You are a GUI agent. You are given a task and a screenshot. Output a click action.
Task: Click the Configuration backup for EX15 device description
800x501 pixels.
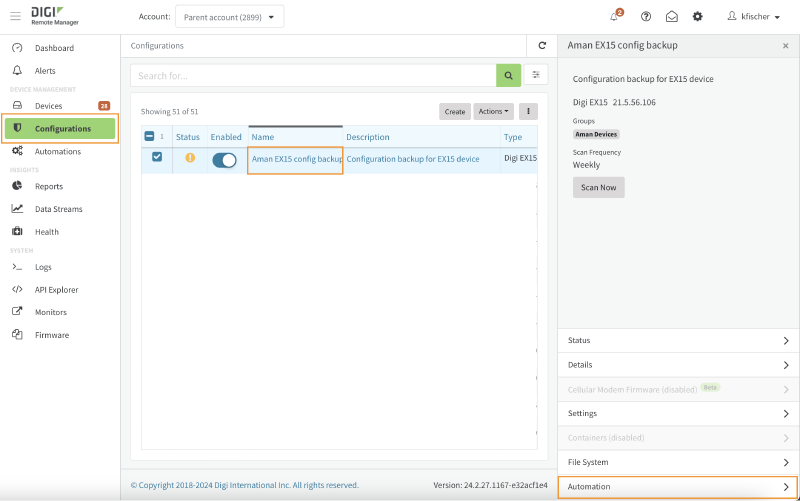tap(413, 159)
